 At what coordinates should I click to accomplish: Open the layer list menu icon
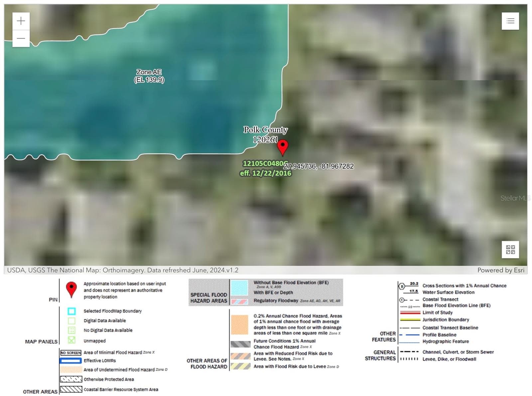point(510,21)
